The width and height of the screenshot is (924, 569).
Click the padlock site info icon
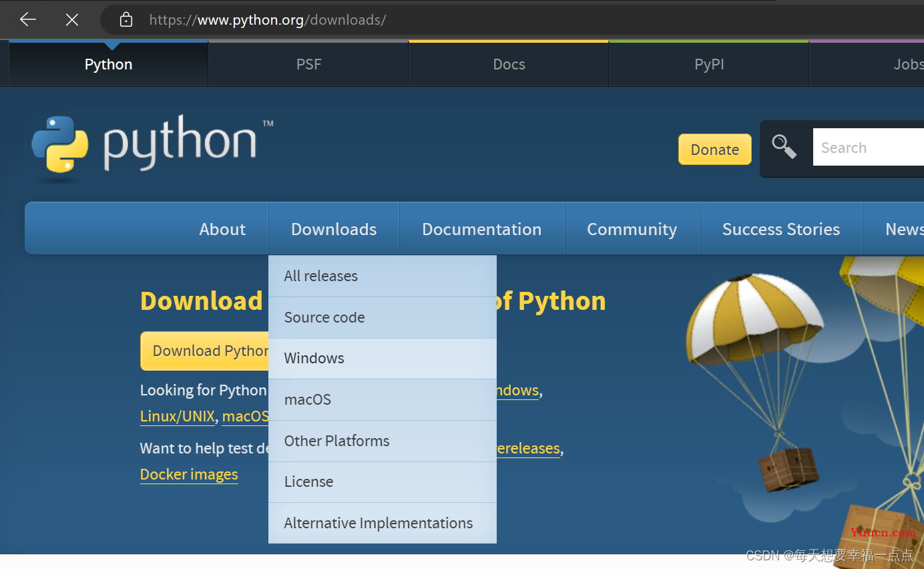click(126, 20)
